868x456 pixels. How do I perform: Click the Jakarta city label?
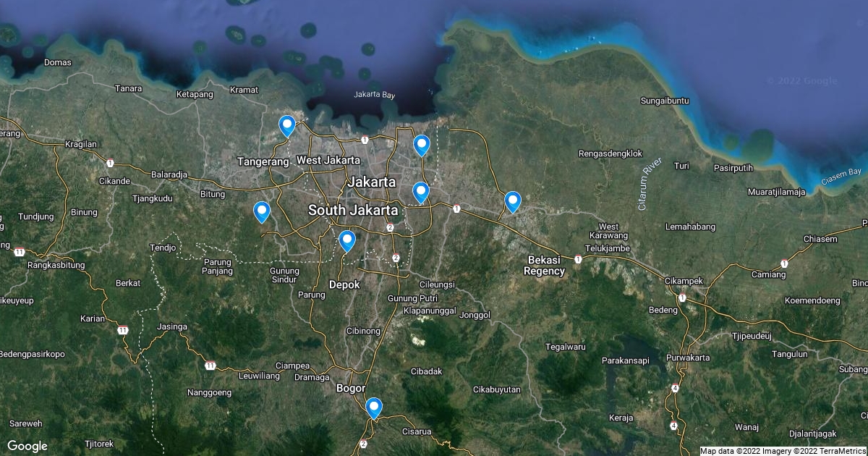(371, 182)
